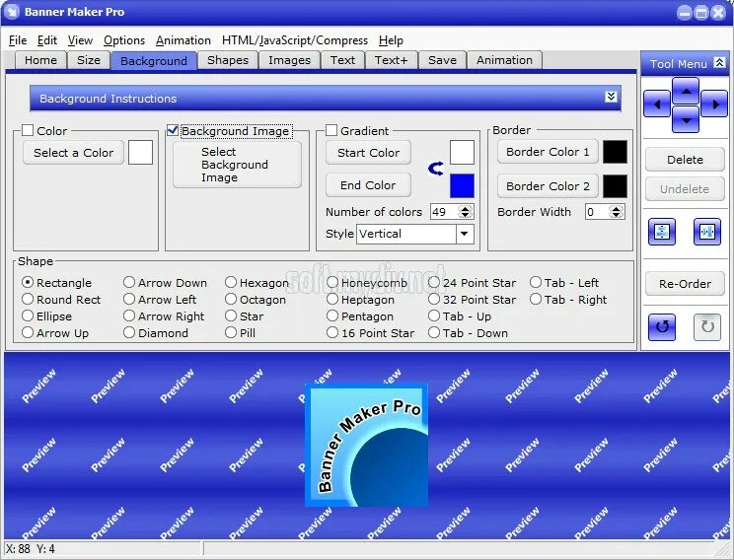Select the Rectangle shape radio
This screenshot has width=734, height=560.
tap(28, 282)
